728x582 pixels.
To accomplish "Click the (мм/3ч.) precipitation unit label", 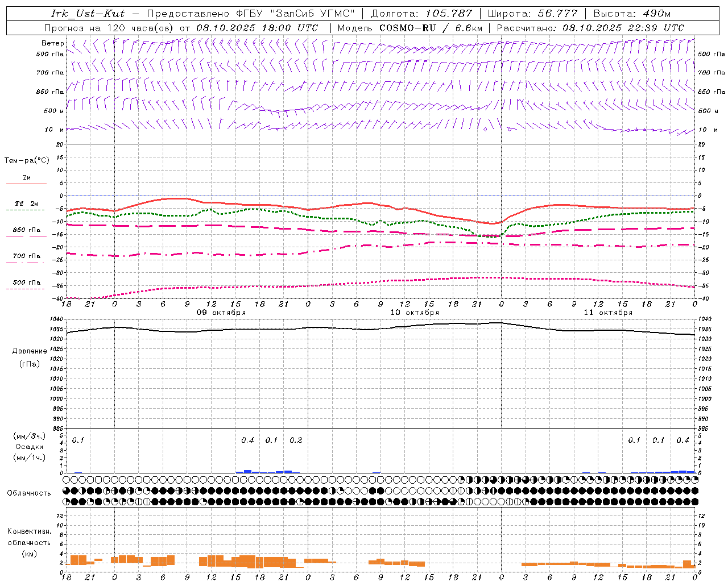I will point(30,436).
